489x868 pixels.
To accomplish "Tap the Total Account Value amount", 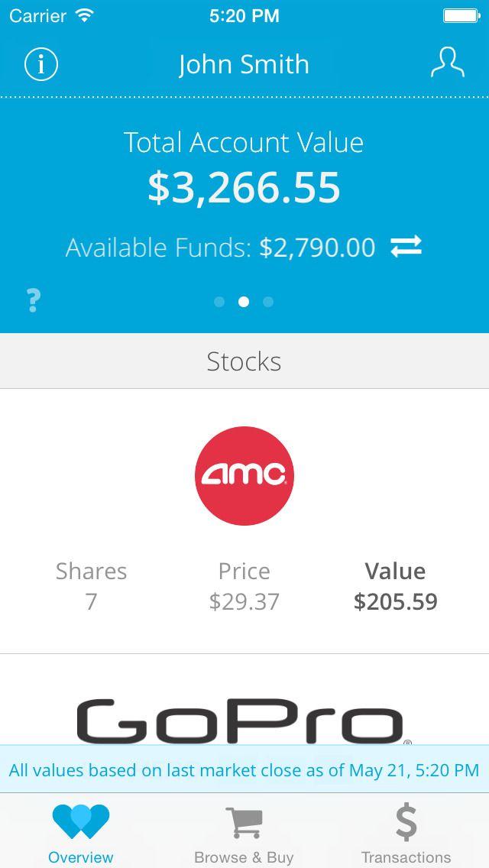I will pyautogui.click(x=244, y=188).
